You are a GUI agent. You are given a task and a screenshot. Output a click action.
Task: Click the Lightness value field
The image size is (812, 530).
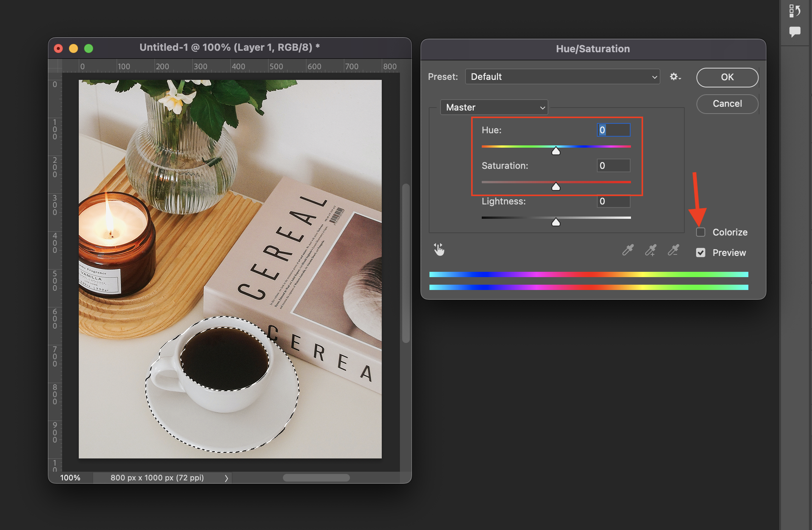pos(614,201)
